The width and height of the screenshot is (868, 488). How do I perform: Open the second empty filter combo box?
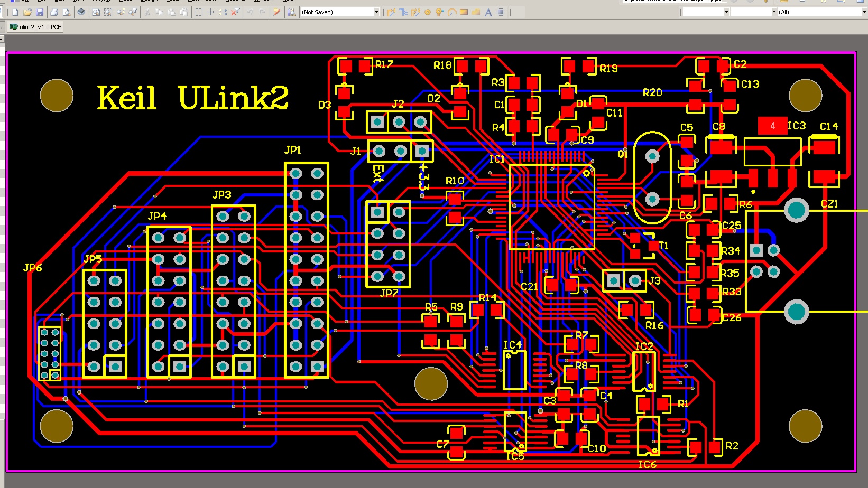point(754,12)
